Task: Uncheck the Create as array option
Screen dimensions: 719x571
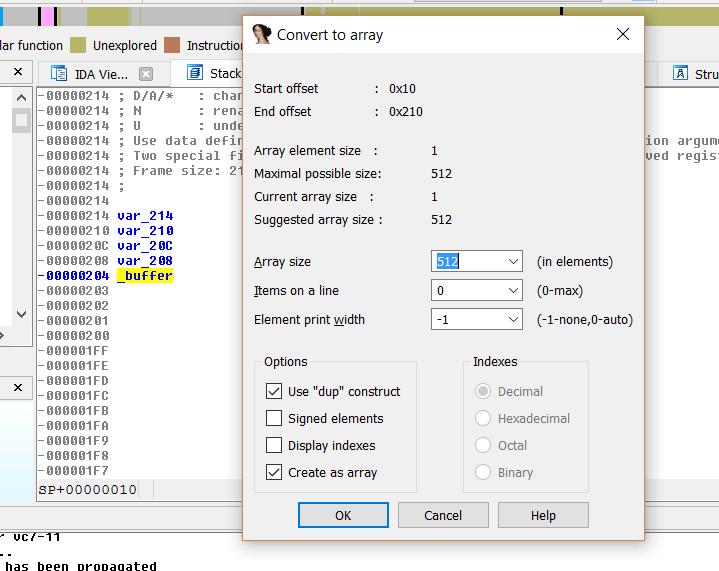Action: [x=274, y=472]
